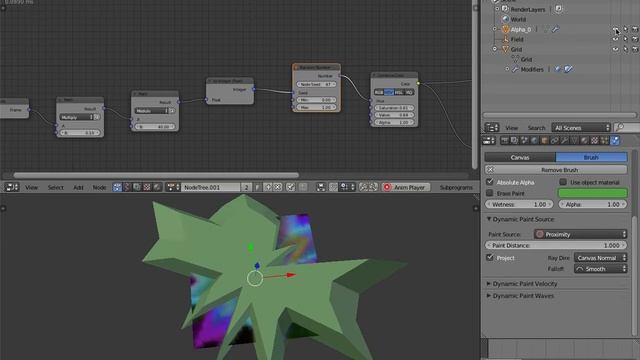Viewport: 640px width, 360px height.
Task: Unlink NodeTree.001 with the X icon
Action: 278,187
